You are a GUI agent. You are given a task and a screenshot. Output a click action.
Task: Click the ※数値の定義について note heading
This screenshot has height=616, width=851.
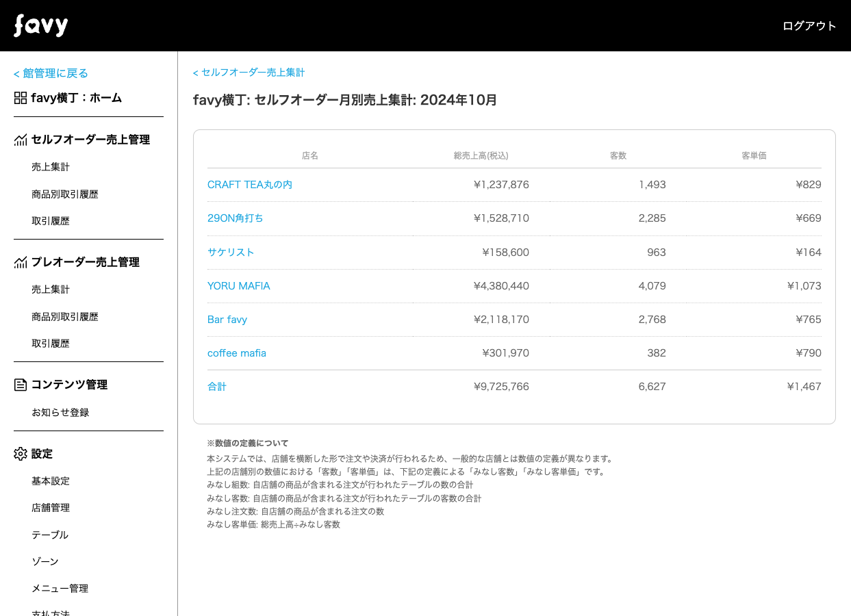pos(248,444)
